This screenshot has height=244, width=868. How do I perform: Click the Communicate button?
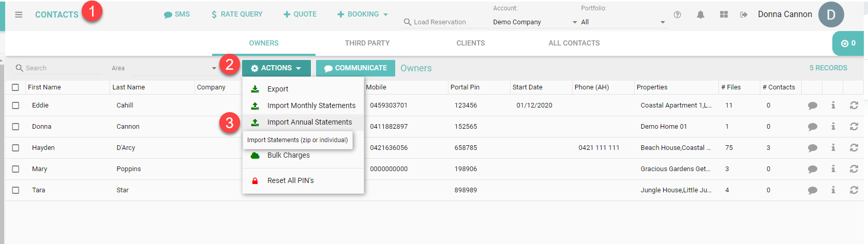(355, 68)
